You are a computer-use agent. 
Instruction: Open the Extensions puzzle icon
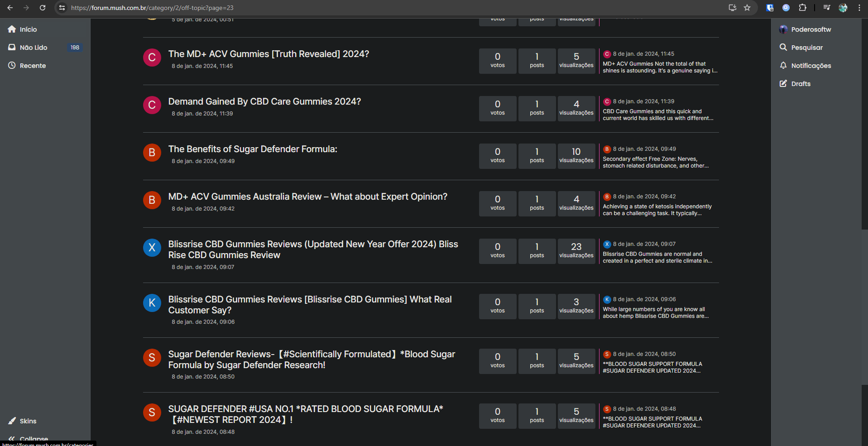pyautogui.click(x=802, y=8)
